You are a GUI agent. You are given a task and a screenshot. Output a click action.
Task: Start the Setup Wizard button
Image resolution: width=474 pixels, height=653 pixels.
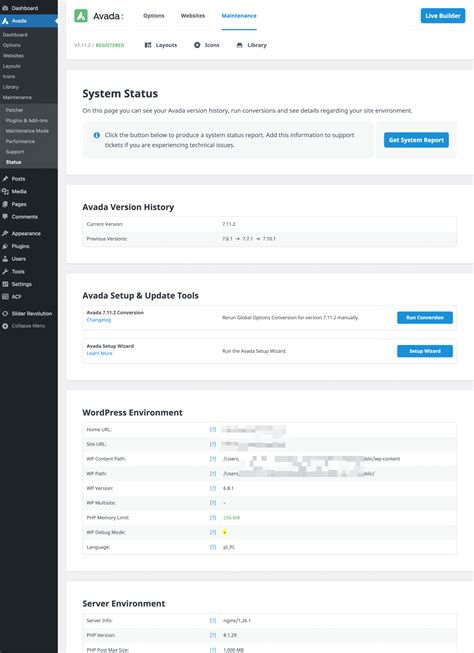(x=425, y=351)
